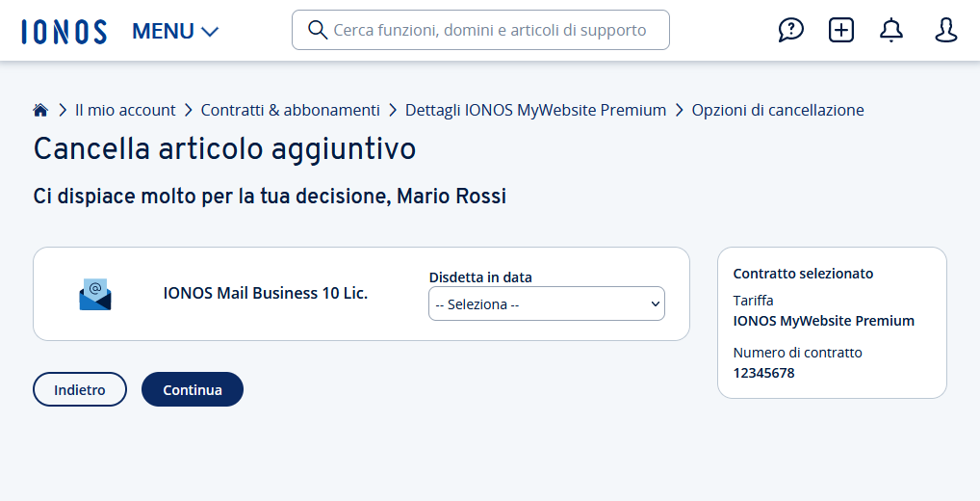
Task: Select contract number 12345678
Action: (763, 373)
